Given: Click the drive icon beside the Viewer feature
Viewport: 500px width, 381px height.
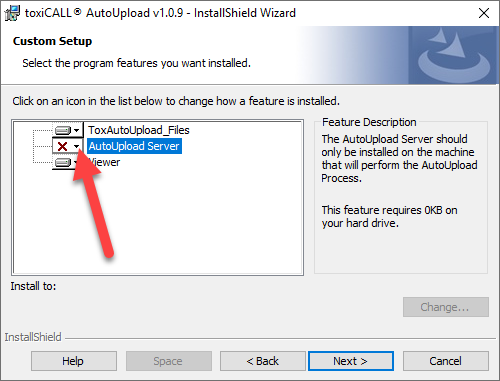Looking at the screenshot, I should click(63, 162).
